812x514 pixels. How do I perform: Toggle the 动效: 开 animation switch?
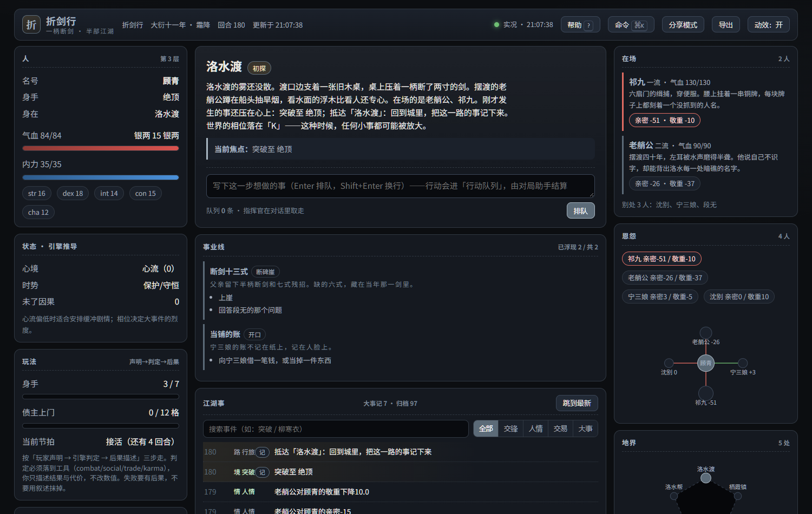769,25
